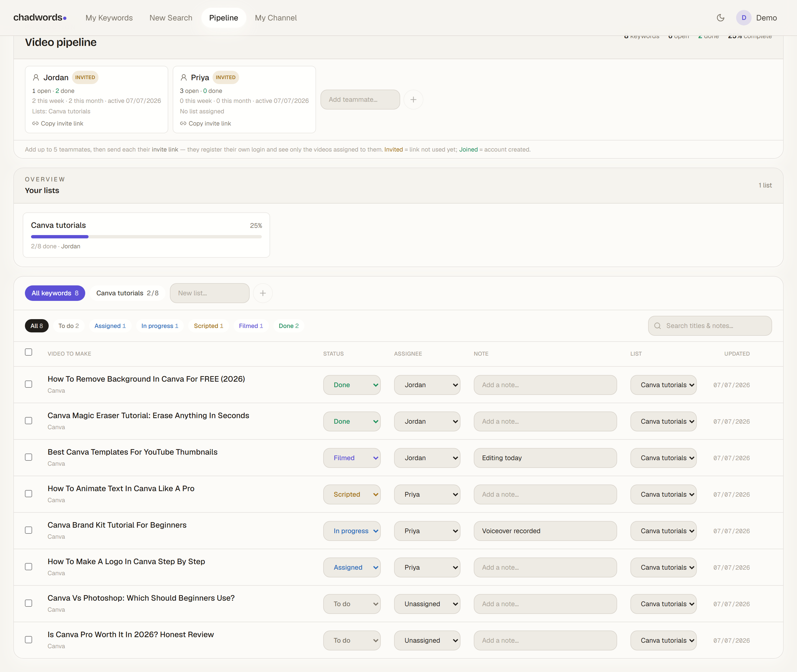Check the Remove Background In Canva row

29,384
